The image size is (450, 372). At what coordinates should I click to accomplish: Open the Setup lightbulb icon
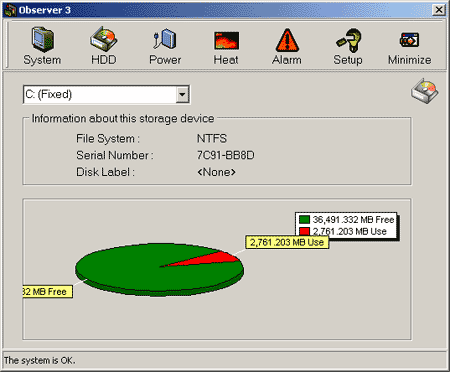[x=349, y=40]
